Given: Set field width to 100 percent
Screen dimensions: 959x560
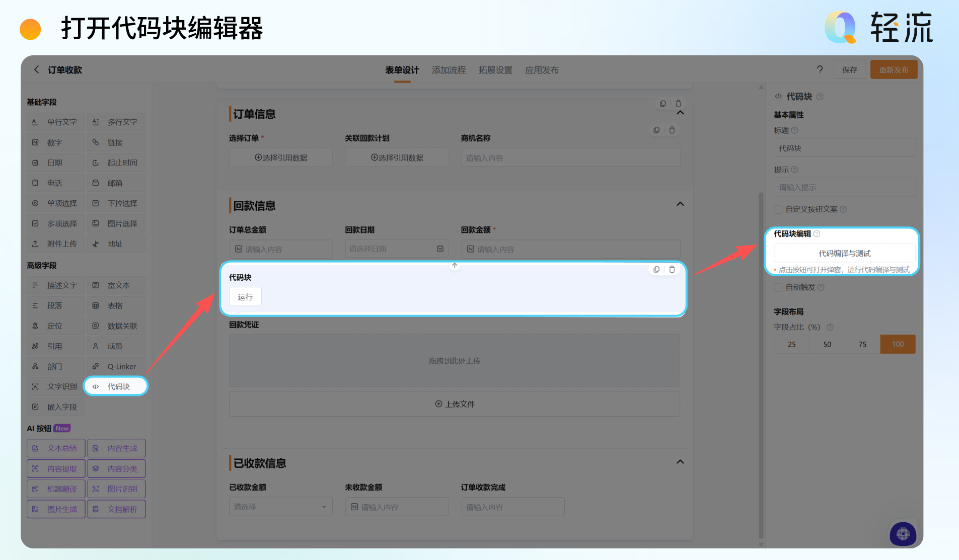Looking at the screenshot, I should pyautogui.click(x=898, y=344).
